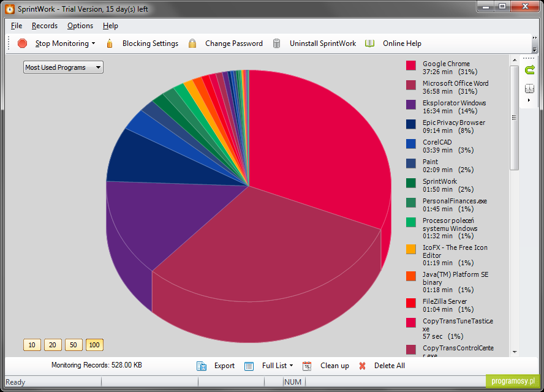Expand the Stop Monitoring dropdown arrow
The image size is (544, 392).
[93, 43]
